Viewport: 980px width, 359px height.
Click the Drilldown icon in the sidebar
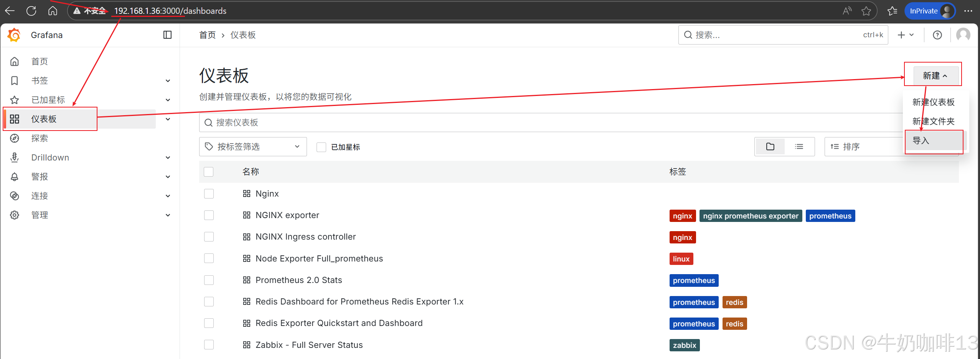[15, 157]
